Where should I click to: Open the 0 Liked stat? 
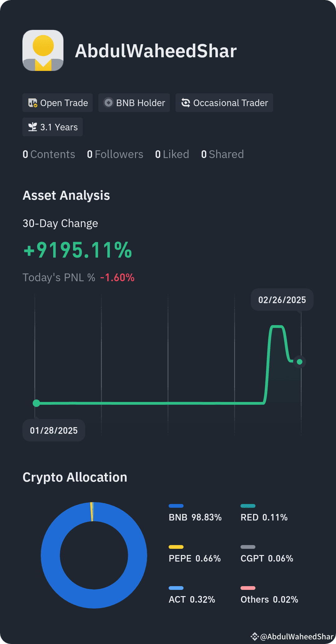tap(172, 154)
